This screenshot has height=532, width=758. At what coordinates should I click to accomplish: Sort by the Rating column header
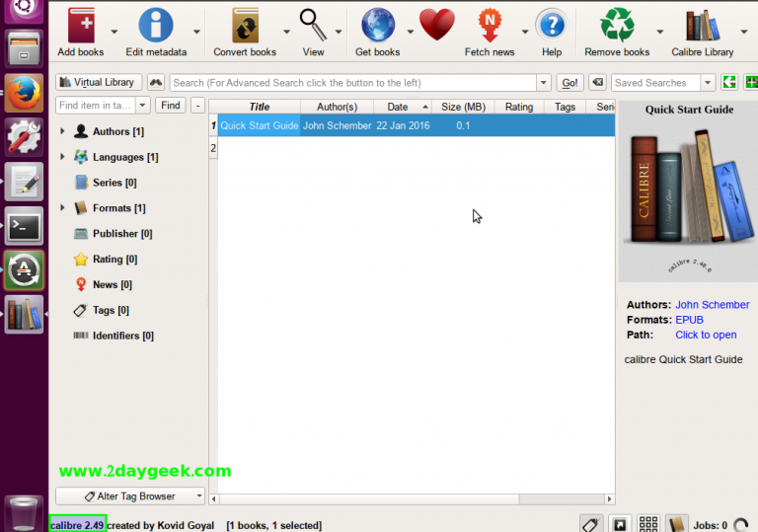tap(519, 107)
